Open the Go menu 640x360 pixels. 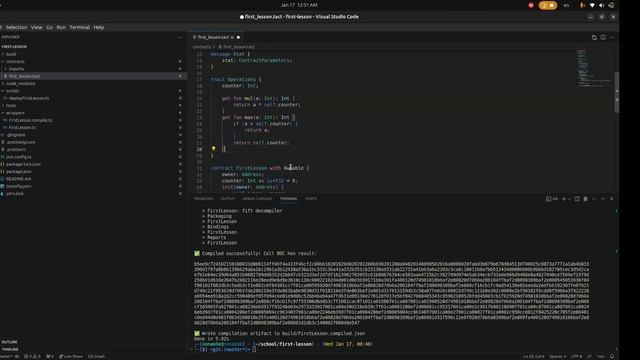pyautogui.click(x=49, y=27)
